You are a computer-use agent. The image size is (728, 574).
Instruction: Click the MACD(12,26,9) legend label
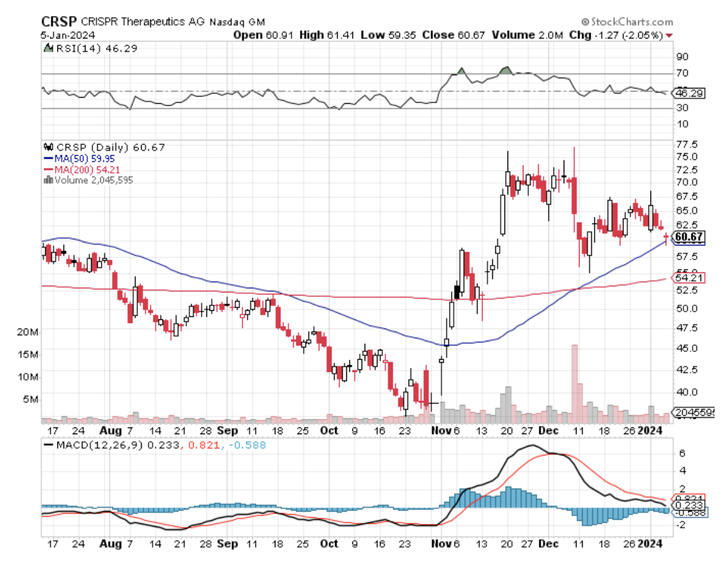tap(98, 446)
